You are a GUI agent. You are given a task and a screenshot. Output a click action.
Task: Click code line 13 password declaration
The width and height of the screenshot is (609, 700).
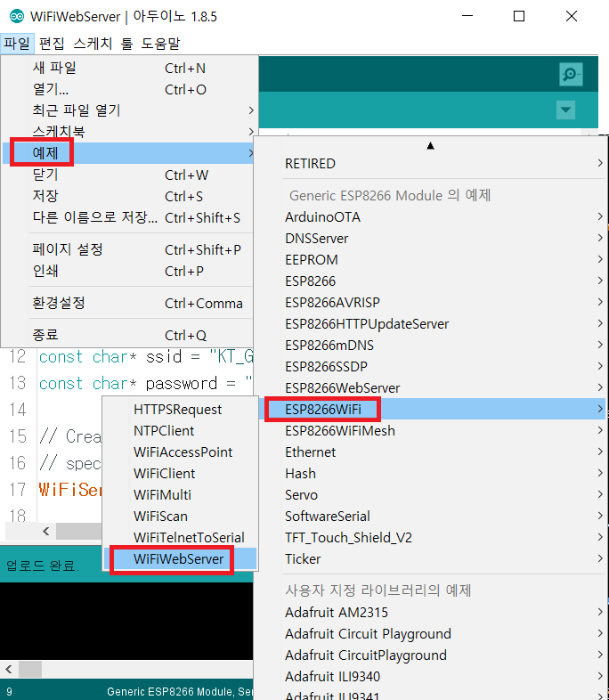146,384
